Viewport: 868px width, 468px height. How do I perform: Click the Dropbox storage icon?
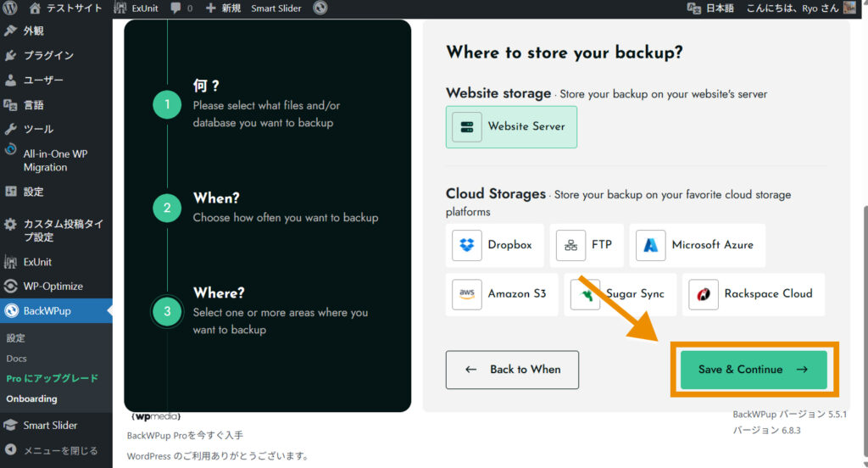click(466, 245)
